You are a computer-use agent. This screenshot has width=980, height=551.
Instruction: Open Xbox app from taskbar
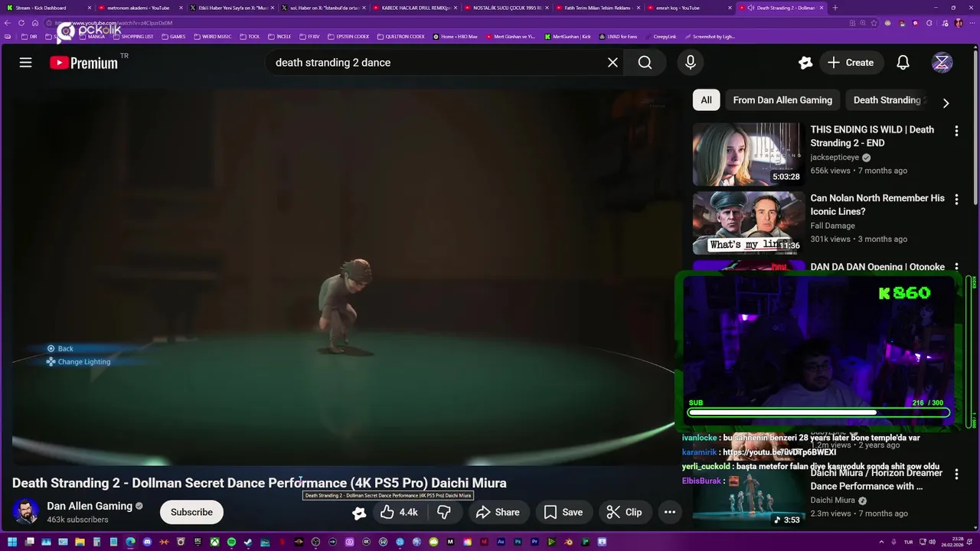click(x=214, y=542)
